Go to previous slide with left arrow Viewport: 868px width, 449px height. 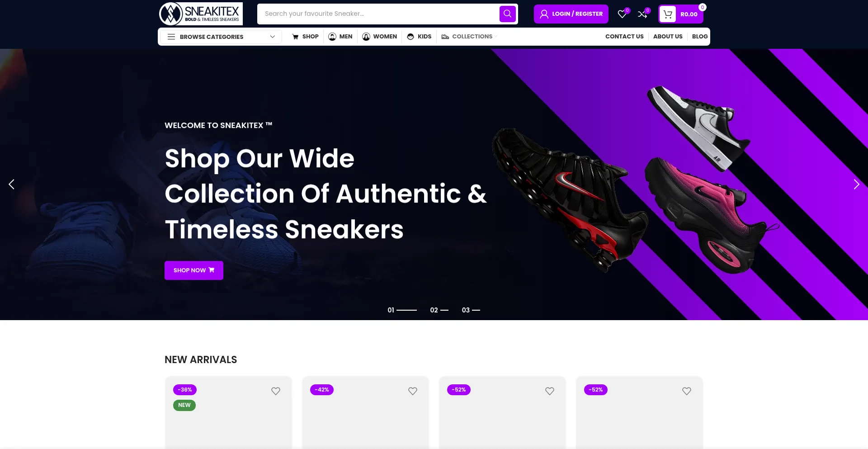coord(12,184)
